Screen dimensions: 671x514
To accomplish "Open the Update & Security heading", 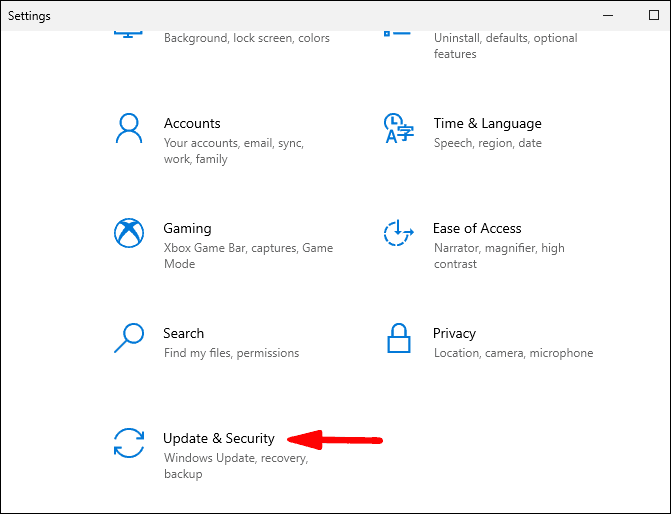I will (x=219, y=438).
